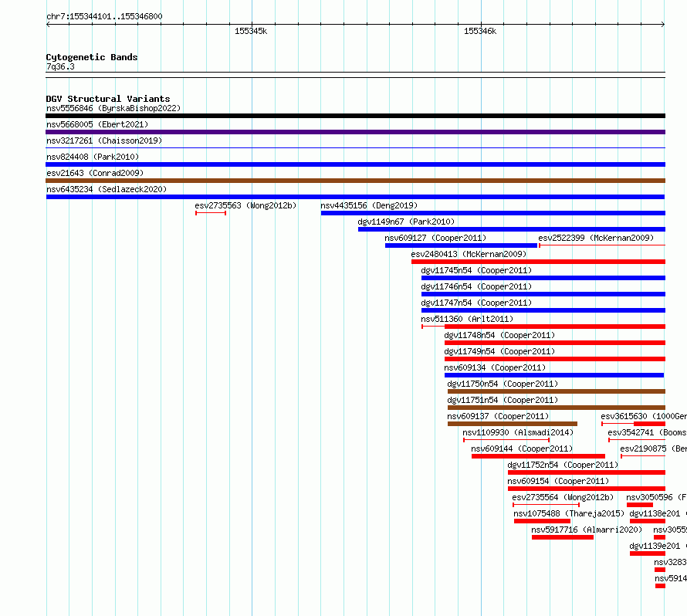
Task: Click esv2480413 (McKernan2009) label
Action: tap(469, 254)
